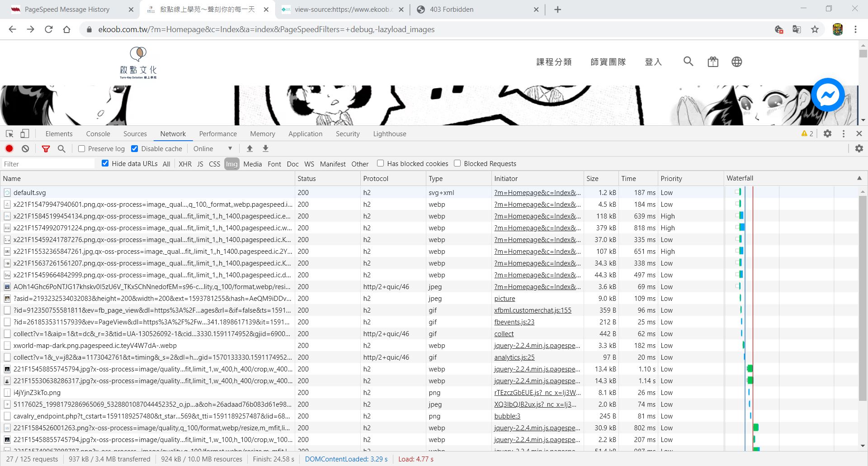Switch to the Lighthouse panel
868x466 pixels.
(x=390, y=134)
